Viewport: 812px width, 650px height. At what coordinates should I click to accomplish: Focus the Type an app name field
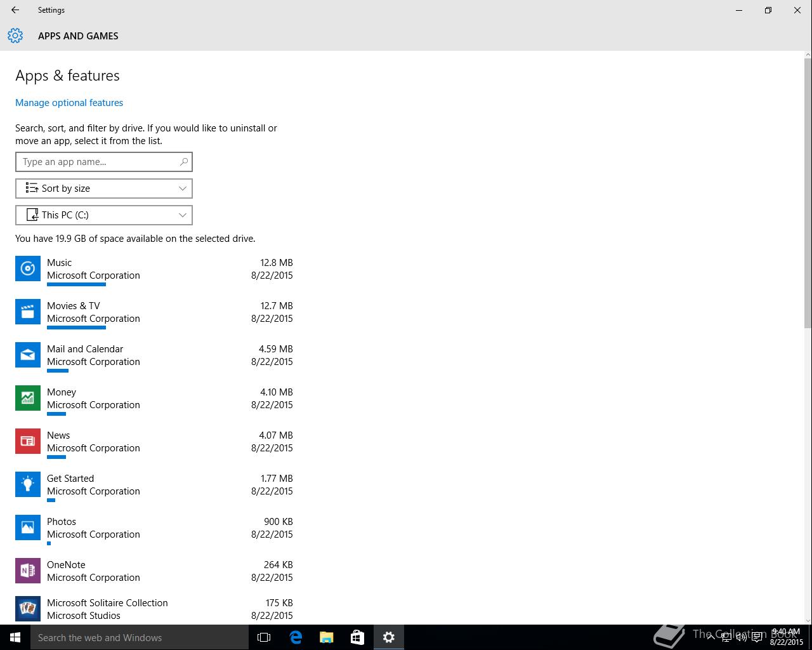click(x=104, y=162)
